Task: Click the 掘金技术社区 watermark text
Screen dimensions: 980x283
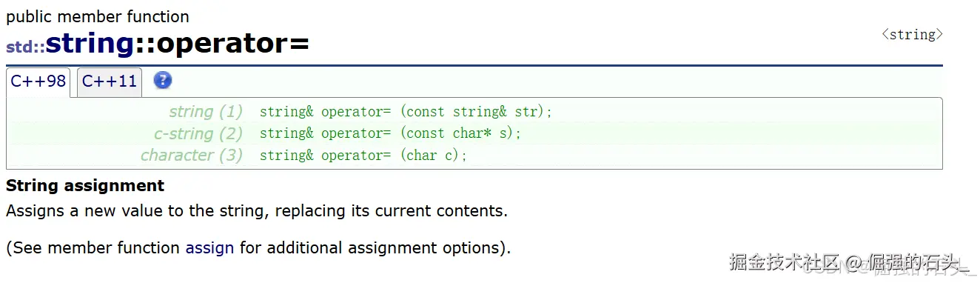Action: [x=785, y=262]
